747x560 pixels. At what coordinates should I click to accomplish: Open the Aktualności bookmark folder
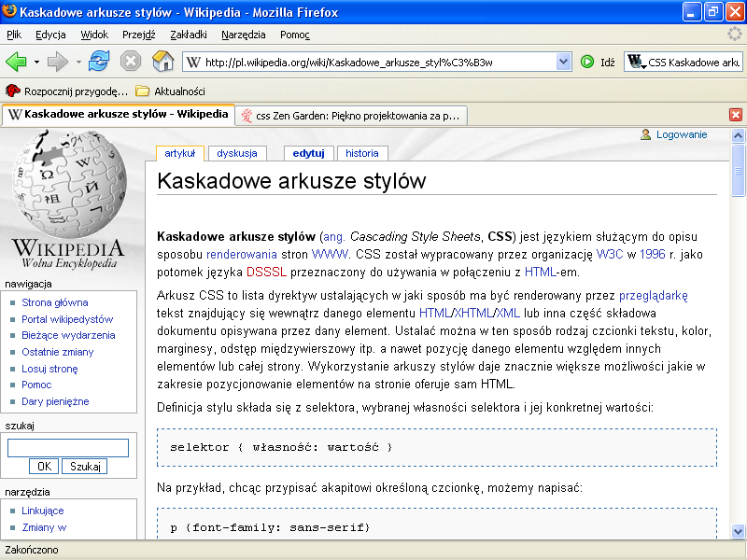(170, 91)
